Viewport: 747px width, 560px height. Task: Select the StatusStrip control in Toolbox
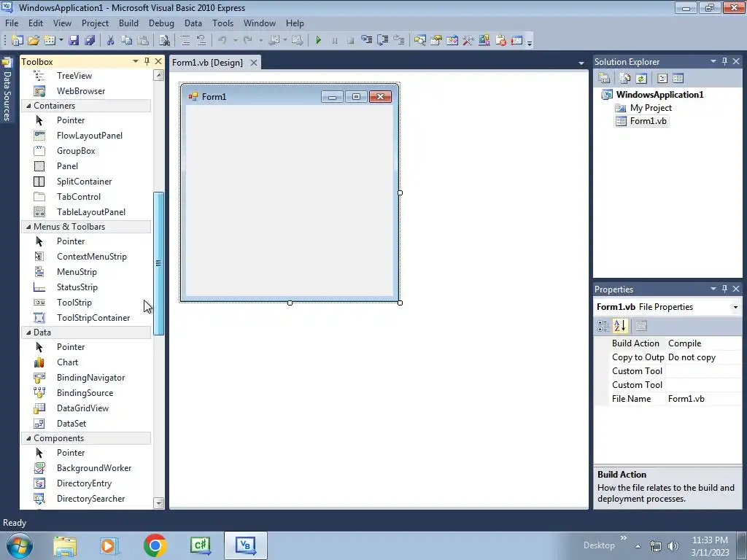coord(86,287)
